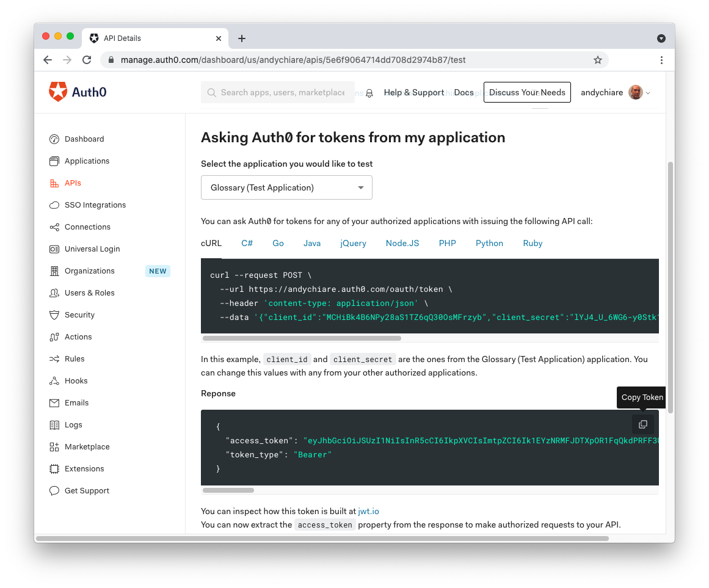Click the Help & Support link
Viewport: 709px width, 588px height.
point(413,93)
